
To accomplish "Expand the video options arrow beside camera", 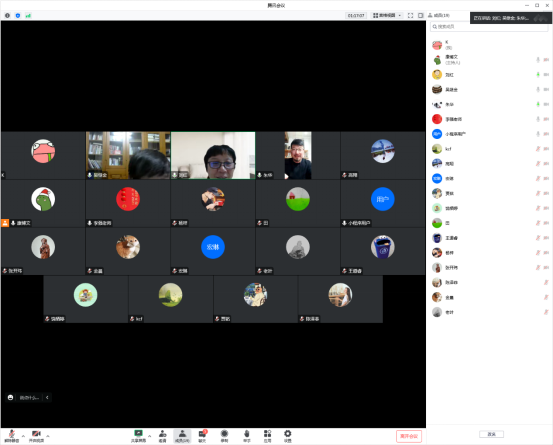I will (x=48, y=436).
